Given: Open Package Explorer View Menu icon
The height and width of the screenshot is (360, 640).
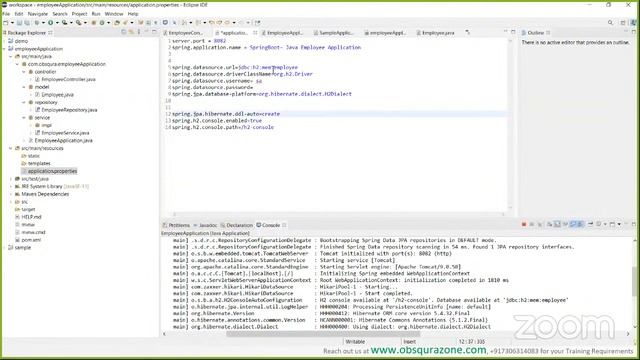Looking at the screenshot, I should pos(139,32).
